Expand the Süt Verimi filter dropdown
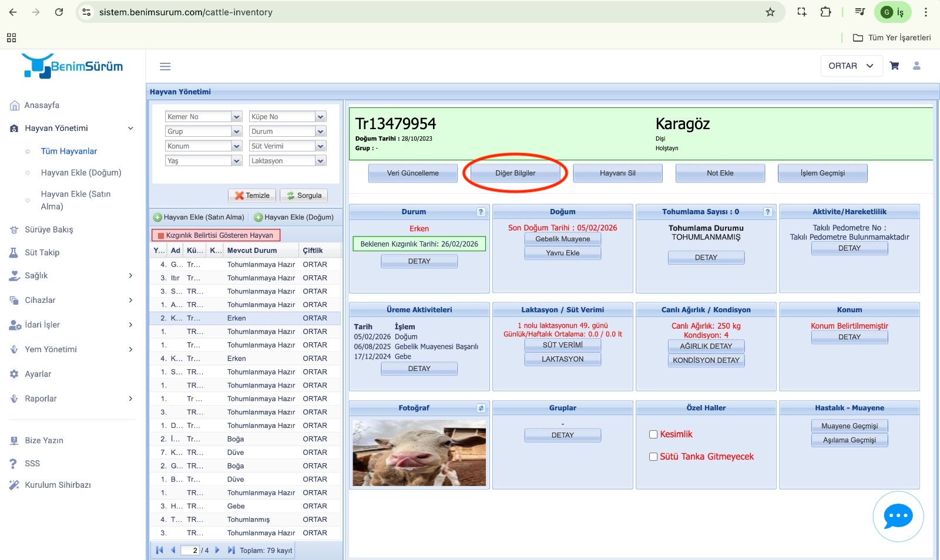This screenshot has width=940, height=560. tap(320, 146)
